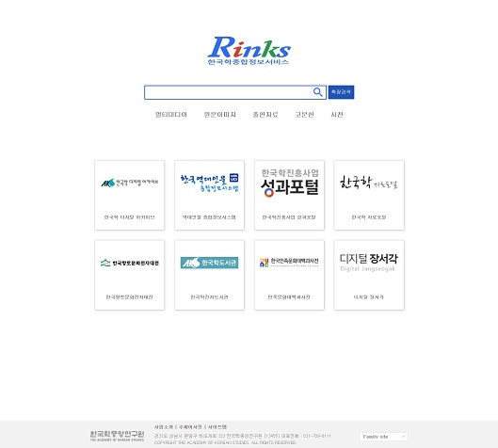Screen dimensions: 498x448
Task: Focus the main search input field
Action: pos(229,92)
